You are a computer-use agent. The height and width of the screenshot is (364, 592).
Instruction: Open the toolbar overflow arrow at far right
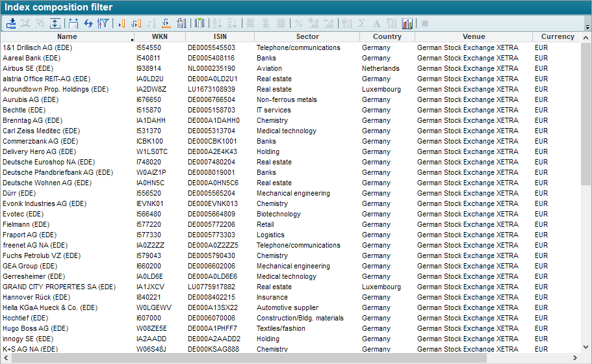point(587,27)
